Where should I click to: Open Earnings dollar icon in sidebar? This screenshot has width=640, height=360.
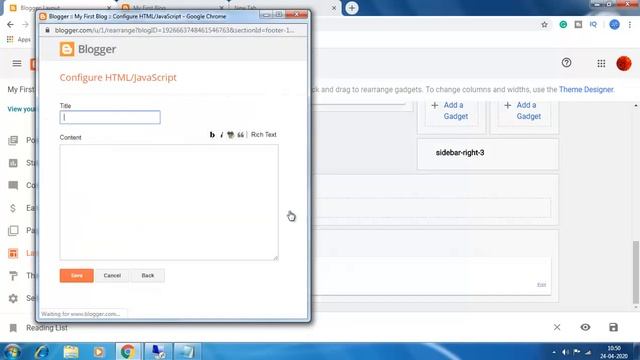pos(13,208)
